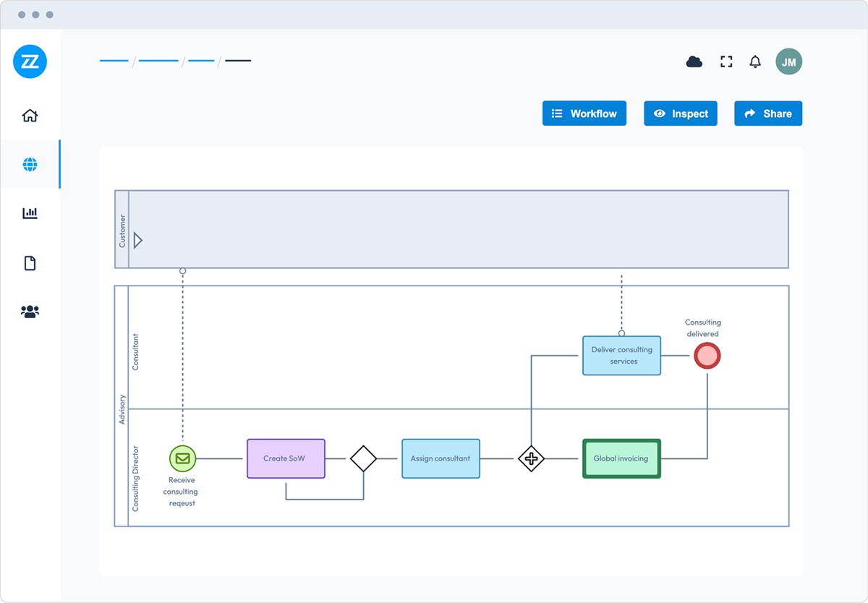Screen dimensions: 868x603
Task: Expand the Customer pool triangle
Action: tap(137, 241)
